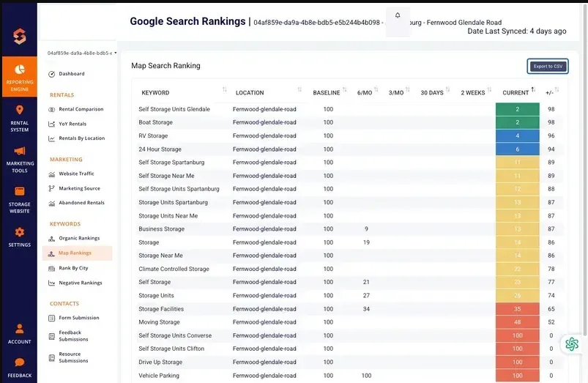Open Settings gear icon
588x383 pixels.
pyautogui.click(x=20, y=232)
